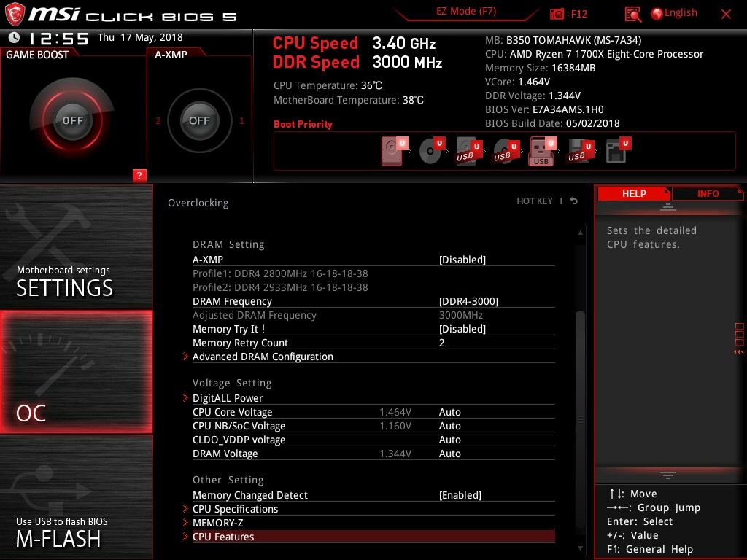Click the BIOS Build Date 05/02/2018 text
747x560 pixels.
pyautogui.click(x=552, y=123)
